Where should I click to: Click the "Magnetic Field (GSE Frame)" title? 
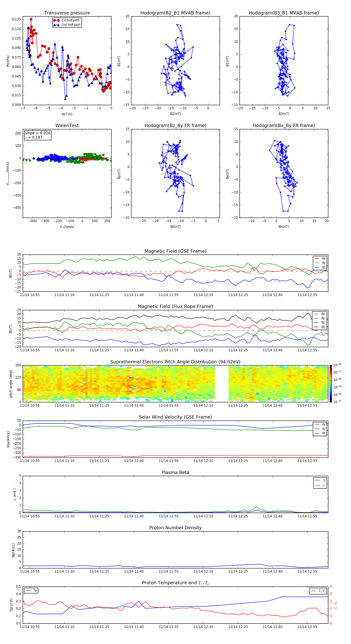point(175,251)
